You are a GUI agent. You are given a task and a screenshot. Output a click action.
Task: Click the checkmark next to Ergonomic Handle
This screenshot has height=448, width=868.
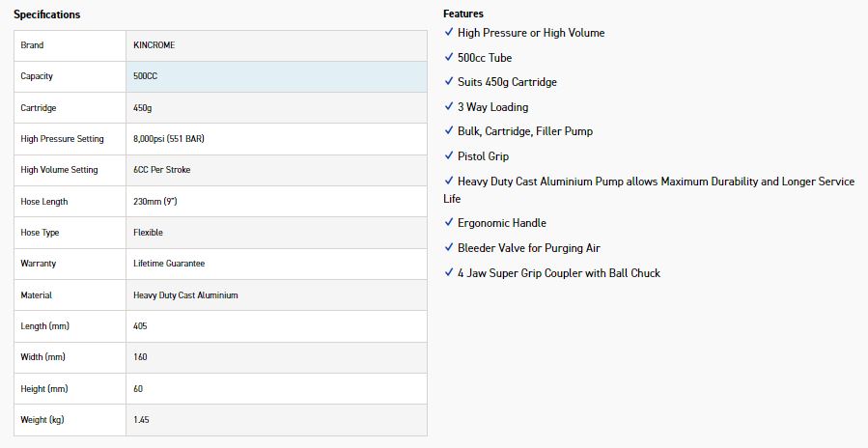[449, 223]
